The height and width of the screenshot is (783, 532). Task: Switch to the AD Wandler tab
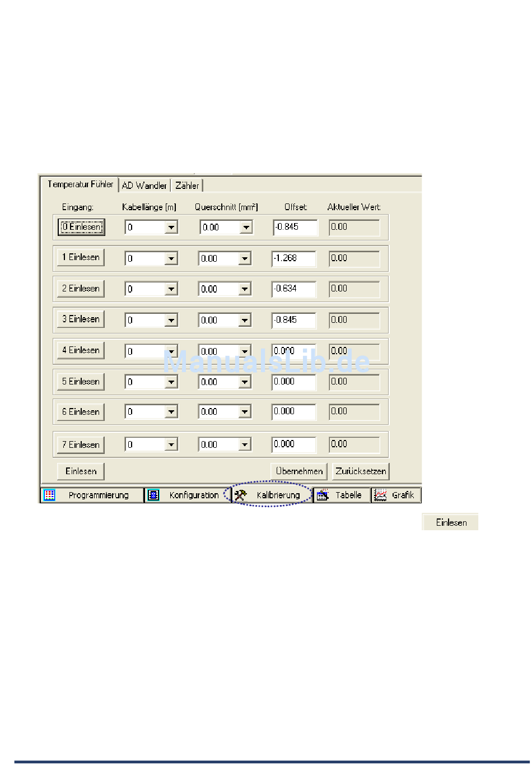coord(144,186)
